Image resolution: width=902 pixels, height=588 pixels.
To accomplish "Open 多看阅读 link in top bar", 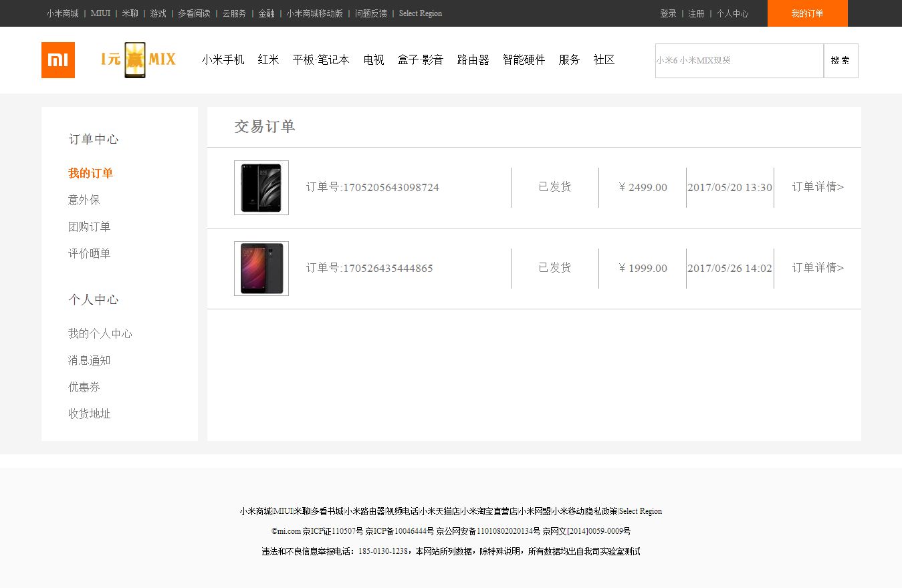I will (194, 13).
